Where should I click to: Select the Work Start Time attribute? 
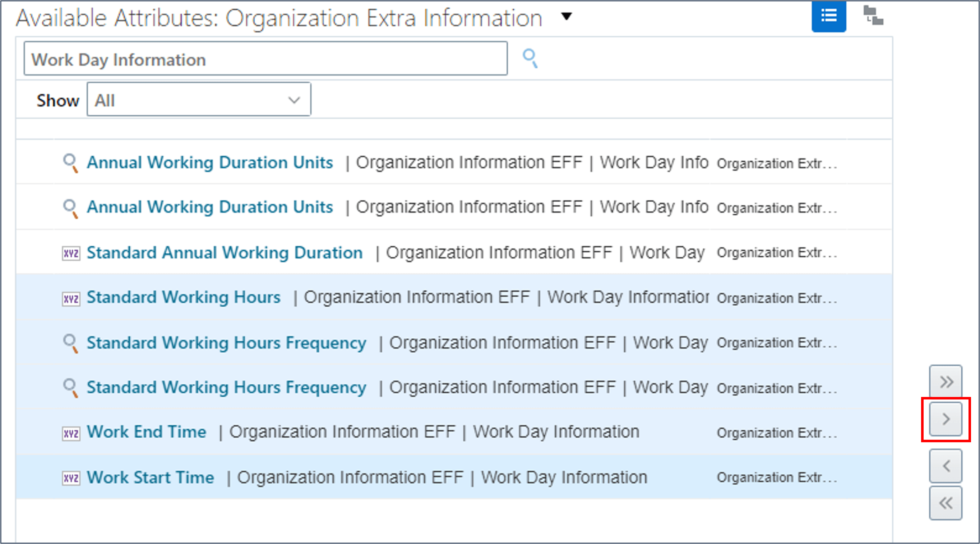click(x=150, y=477)
